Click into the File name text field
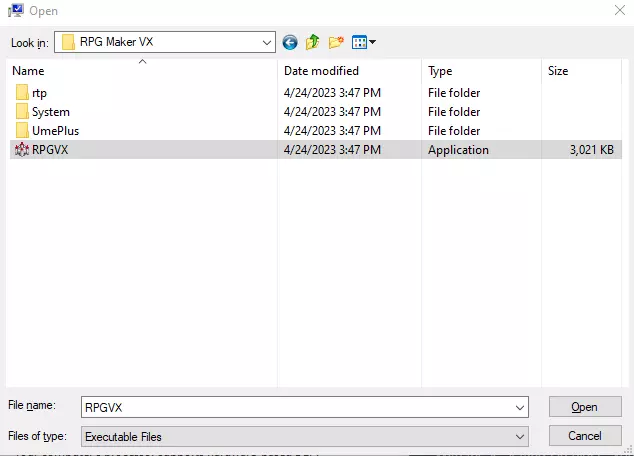Image resolution: width=634 pixels, height=456 pixels. coord(297,407)
